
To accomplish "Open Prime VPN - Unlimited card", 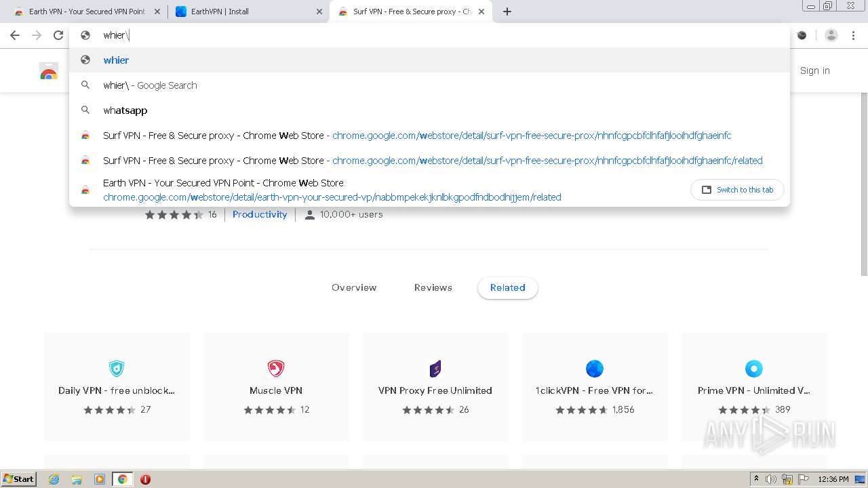I will point(754,386).
